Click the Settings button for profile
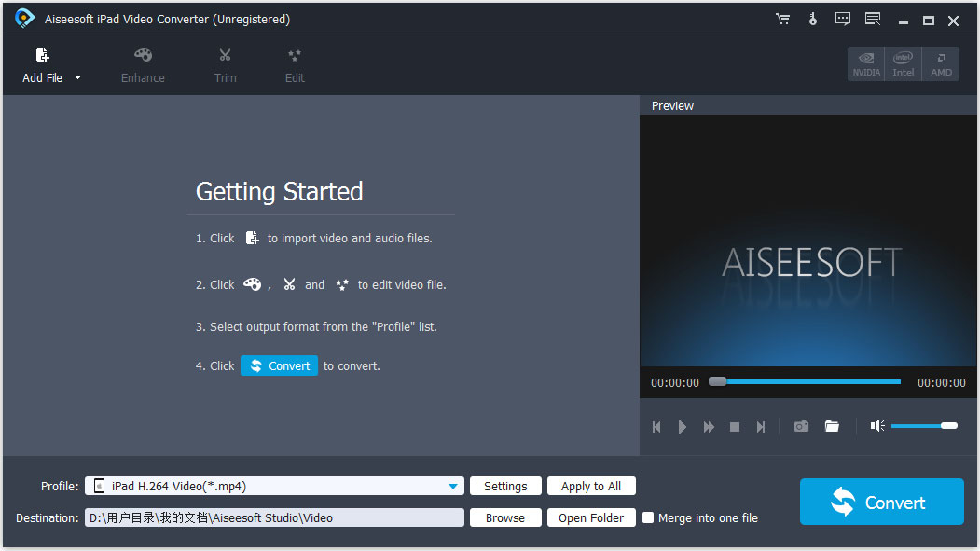This screenshot has width=980, height=551. (505, 486)
